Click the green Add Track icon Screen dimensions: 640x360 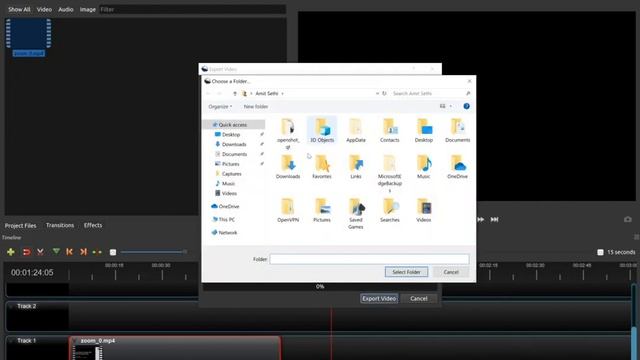[x=11, y=252]
